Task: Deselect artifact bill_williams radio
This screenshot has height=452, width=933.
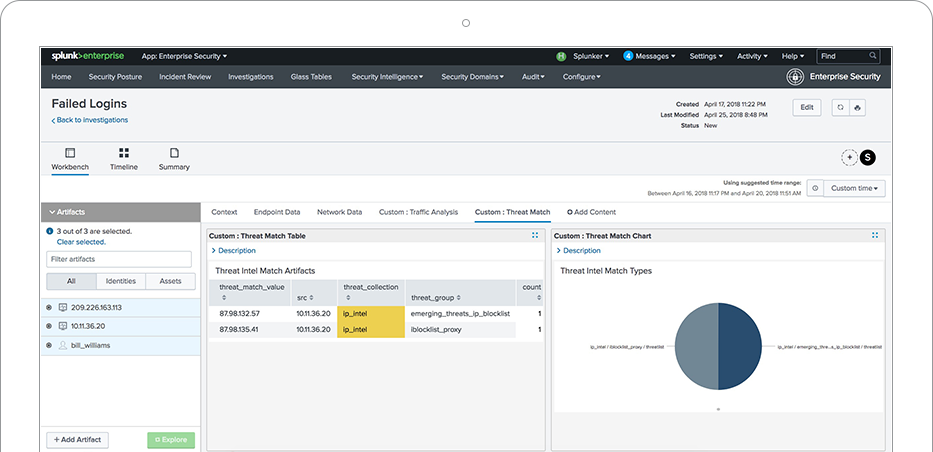Action: pos(49,345)
